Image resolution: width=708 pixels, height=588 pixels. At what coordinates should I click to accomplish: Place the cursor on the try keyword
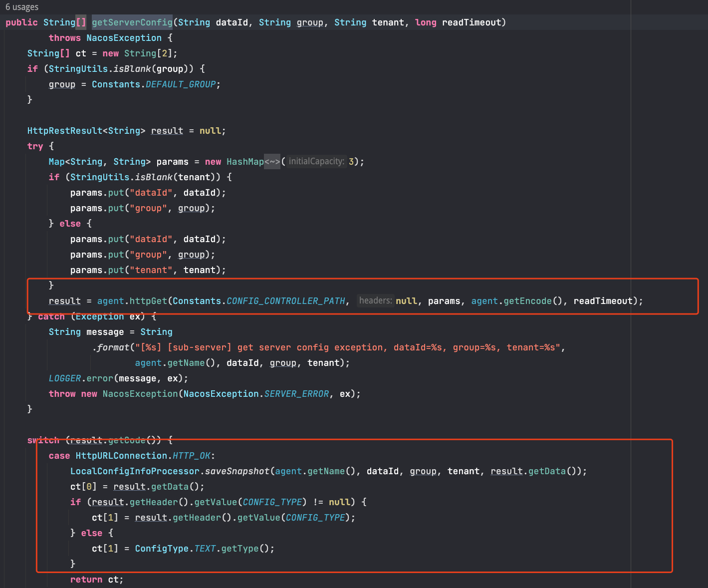[35, 146]
